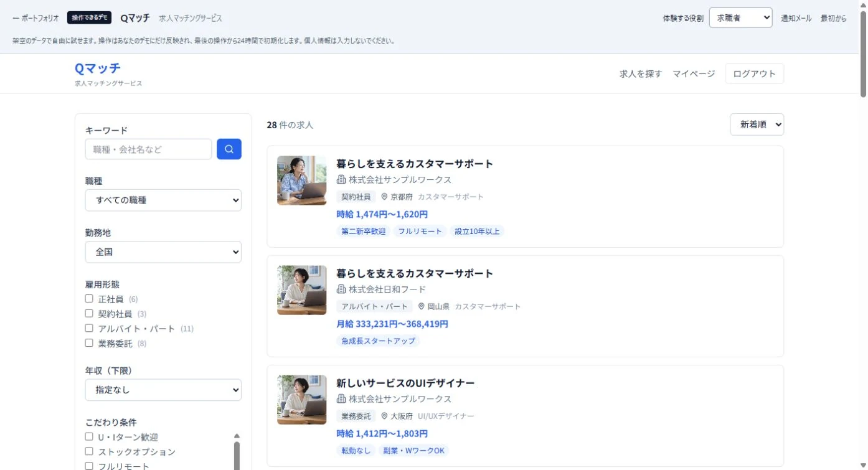
Task: Click the location pin icon beside 岡山県
Action: click(422, 306)
